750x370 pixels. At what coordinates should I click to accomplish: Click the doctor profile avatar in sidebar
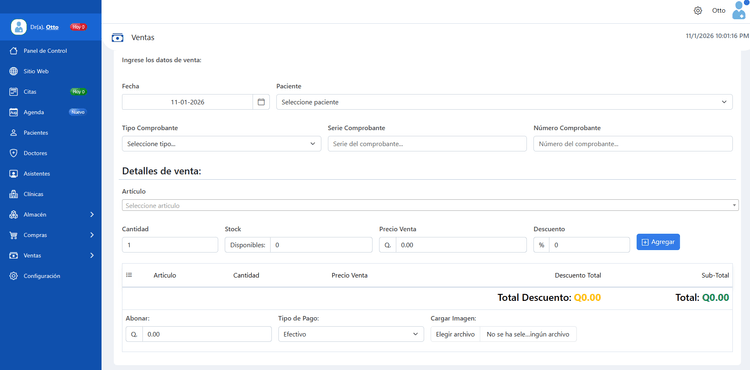pos(19,27)
